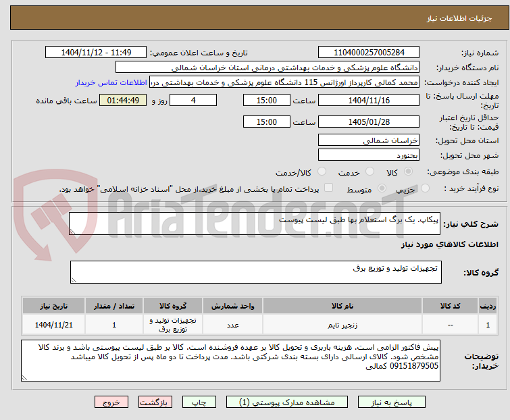Select the کالا/خدمت radio button
This screenshot has width=510, height=420.
322,172
